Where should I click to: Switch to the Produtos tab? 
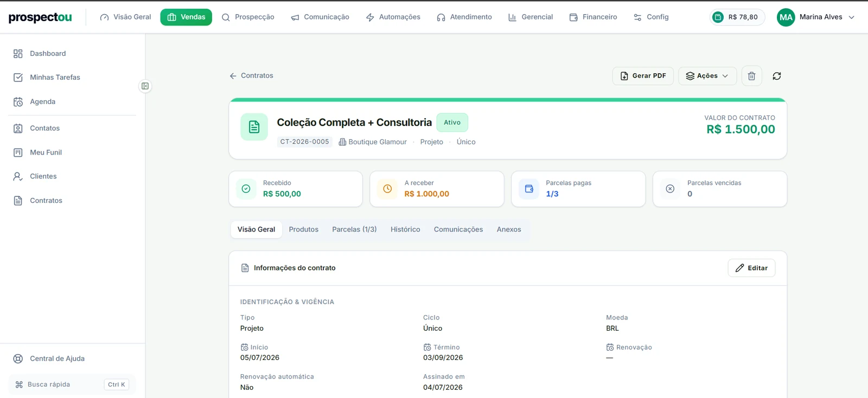click(303, 229)
